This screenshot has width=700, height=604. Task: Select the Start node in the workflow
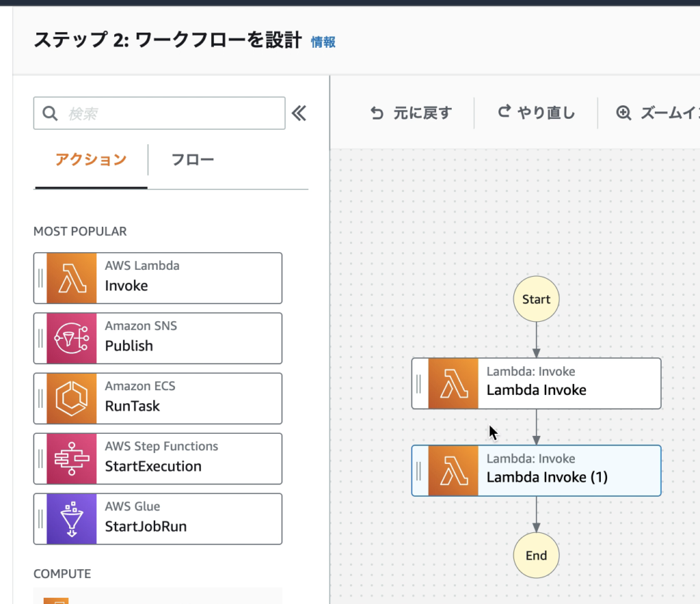[536, 299]
